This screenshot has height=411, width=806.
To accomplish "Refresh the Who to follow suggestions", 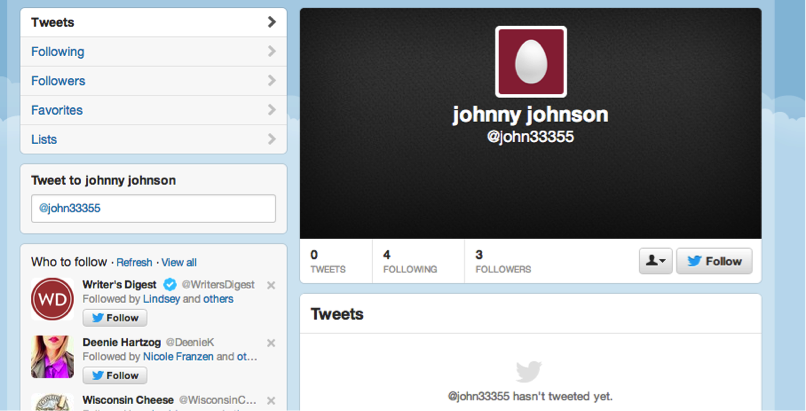I will [x=134, y=263].
